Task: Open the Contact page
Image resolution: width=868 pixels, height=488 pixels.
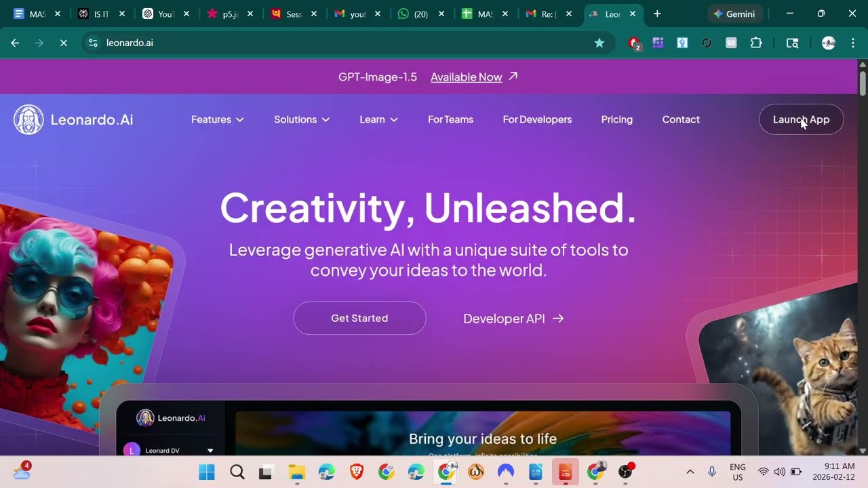Action: [x=681, y=119]
